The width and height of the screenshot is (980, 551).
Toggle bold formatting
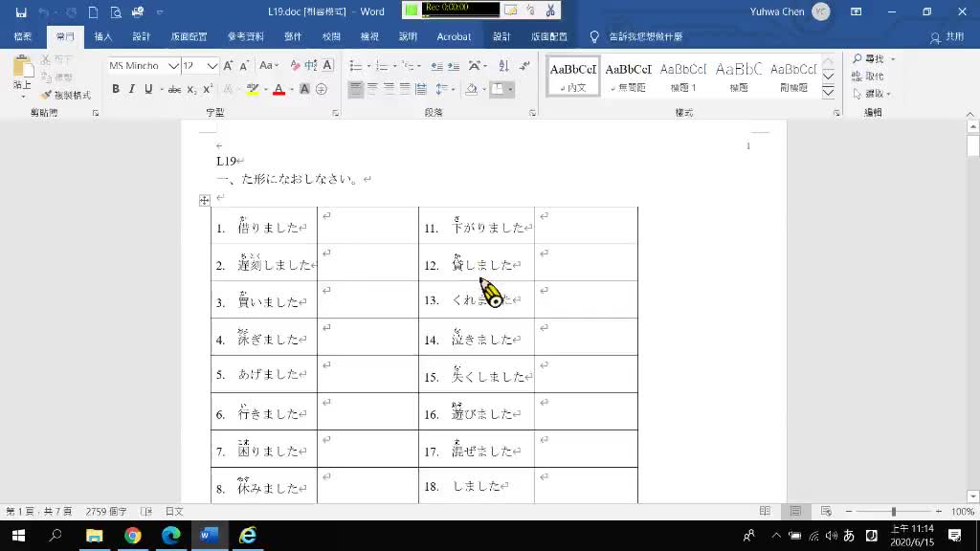point(116,89)
